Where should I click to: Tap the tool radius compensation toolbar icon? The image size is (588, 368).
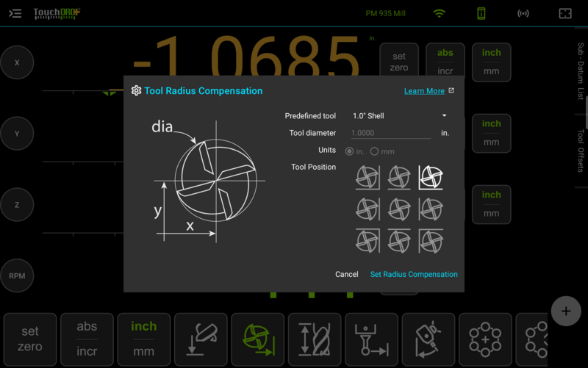(258, 339)
